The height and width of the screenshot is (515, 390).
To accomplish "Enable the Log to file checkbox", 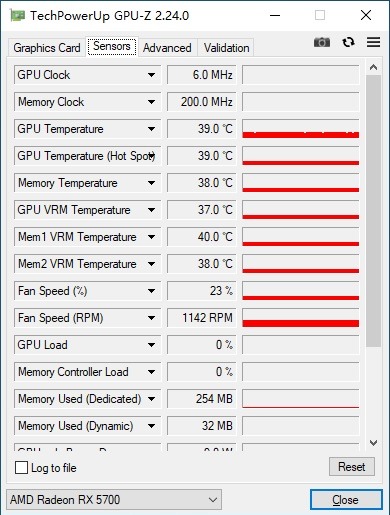I will pos(21,467).
